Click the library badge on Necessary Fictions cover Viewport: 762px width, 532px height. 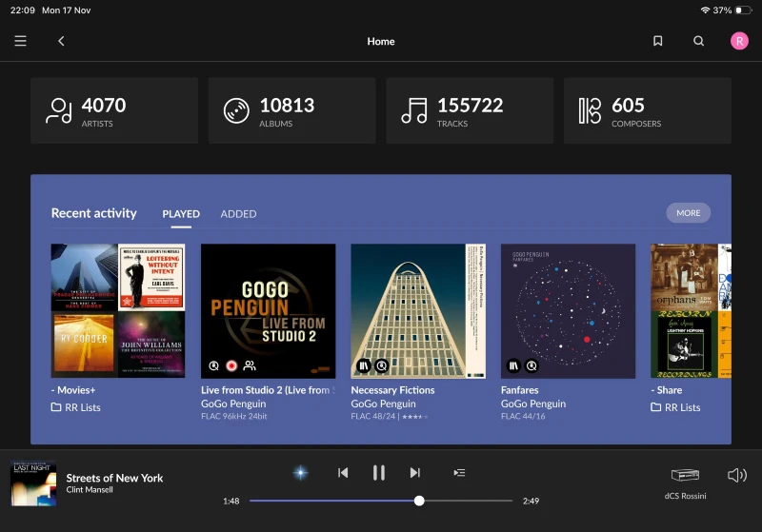point(364,365)
